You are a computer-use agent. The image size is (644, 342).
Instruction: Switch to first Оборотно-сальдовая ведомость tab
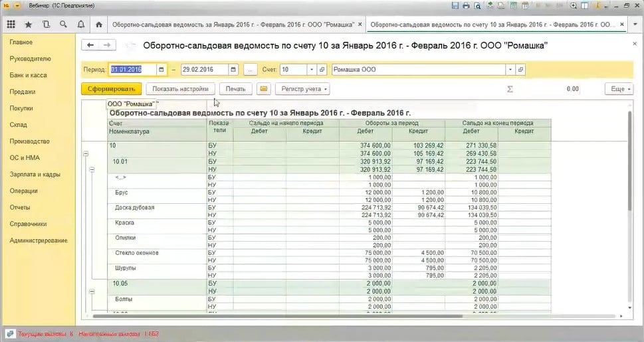[x=233, y=25]
